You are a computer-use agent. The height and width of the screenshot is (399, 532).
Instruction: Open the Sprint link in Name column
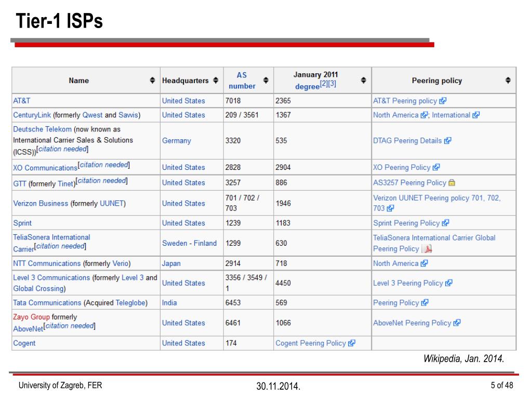(x=22, y=223)
